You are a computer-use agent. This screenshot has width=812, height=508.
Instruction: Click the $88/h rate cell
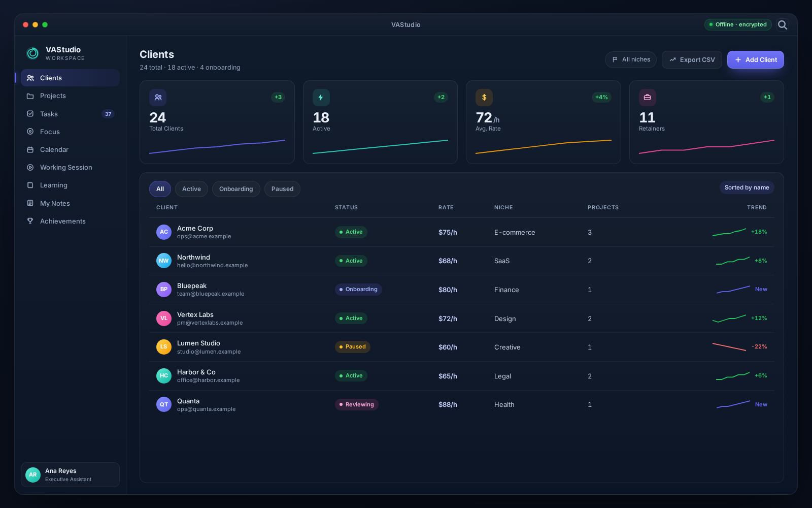tap(448, 405)
